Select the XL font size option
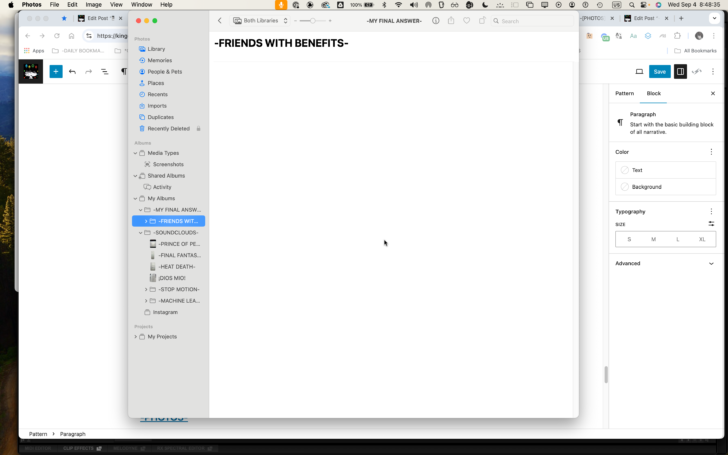 (x=702, y=240)
